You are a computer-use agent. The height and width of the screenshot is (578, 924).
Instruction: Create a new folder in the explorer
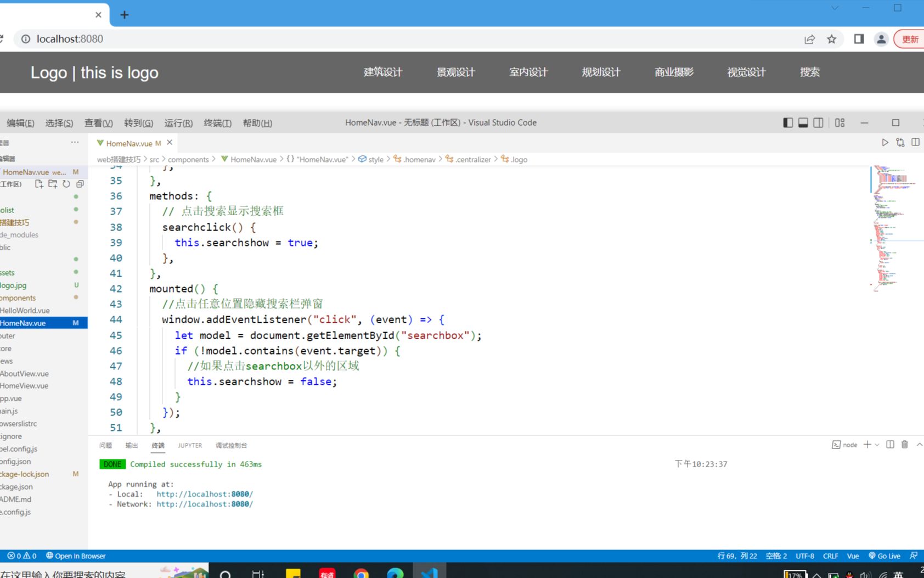[x=53, y=184]
